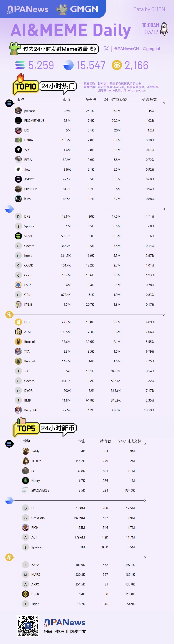Click the YZY token icon

point(18,150)
